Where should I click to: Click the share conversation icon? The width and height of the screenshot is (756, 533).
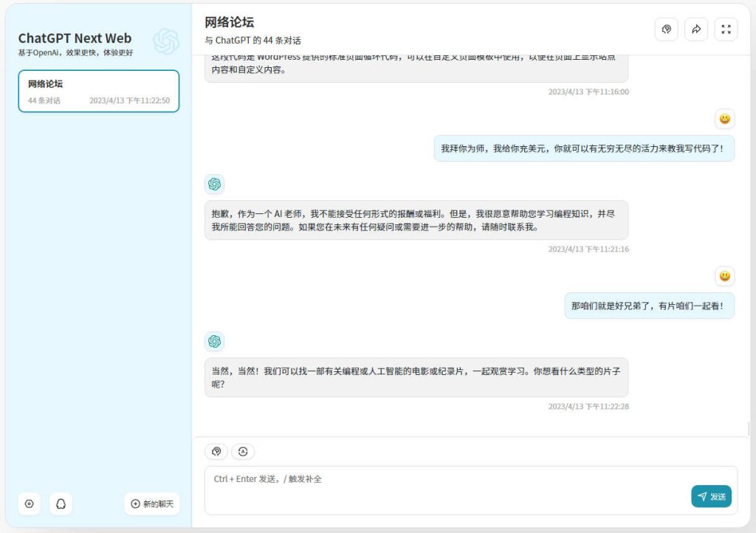pos(696,29)
